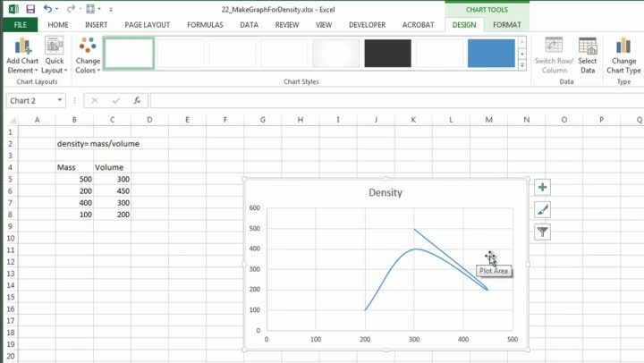Open the Quick Layout gallery
The image size is (644, 363).
pyautogui.click(x=55, y=55)
